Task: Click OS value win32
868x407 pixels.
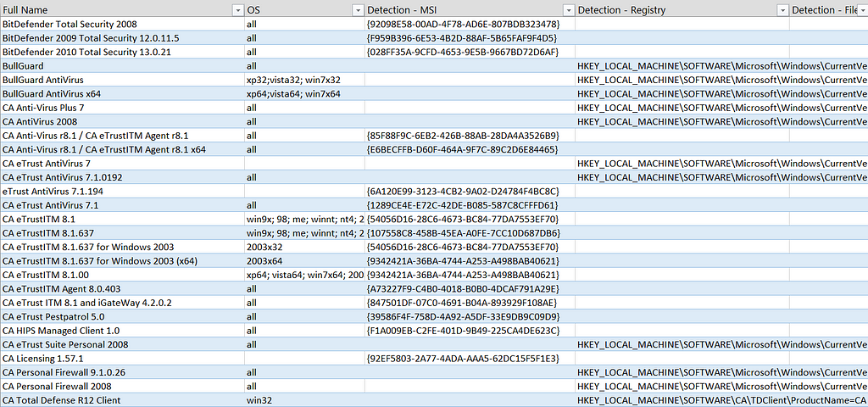Action: tap(304, 400)
